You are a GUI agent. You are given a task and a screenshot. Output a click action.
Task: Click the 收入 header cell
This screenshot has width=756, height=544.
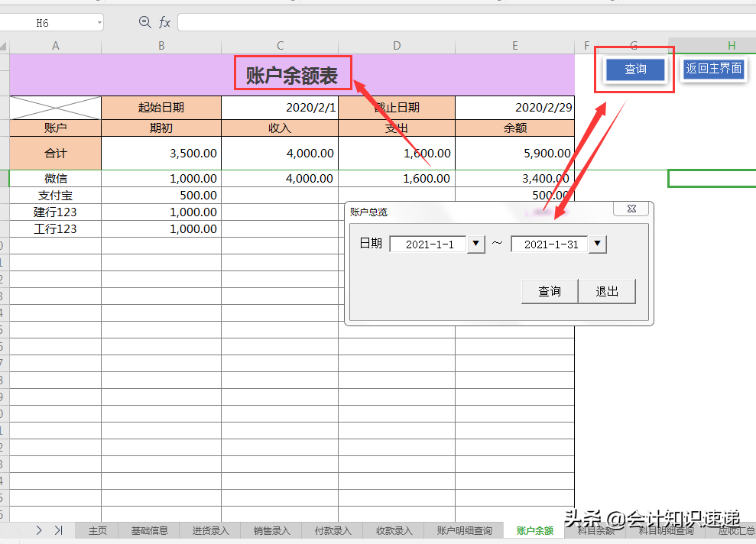point(280,128)
